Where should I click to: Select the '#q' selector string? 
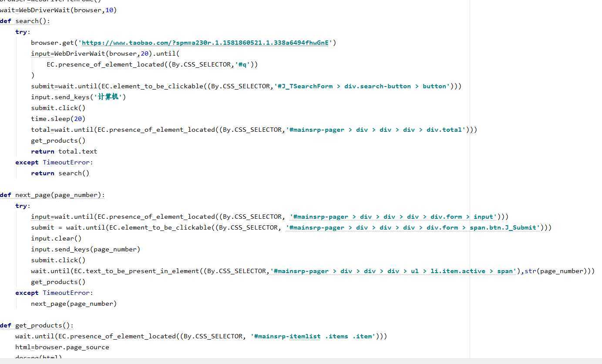(x=244, y=64)
